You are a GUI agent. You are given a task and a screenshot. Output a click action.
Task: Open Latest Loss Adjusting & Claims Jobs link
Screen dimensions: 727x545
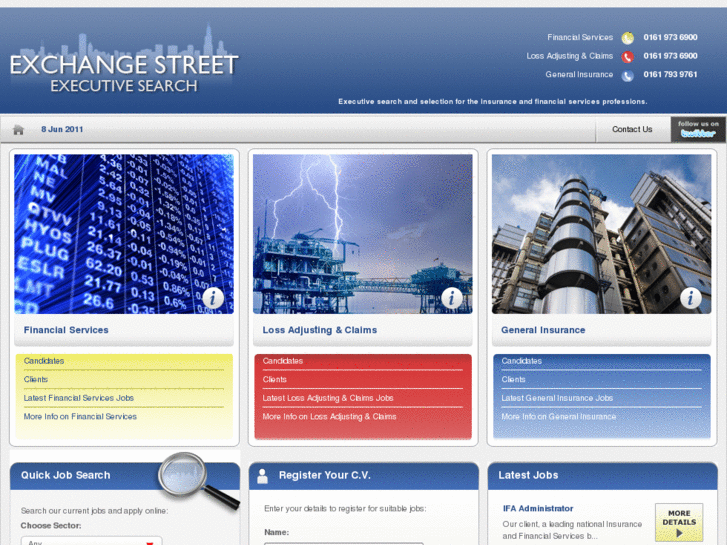click(x=328, y=398)
